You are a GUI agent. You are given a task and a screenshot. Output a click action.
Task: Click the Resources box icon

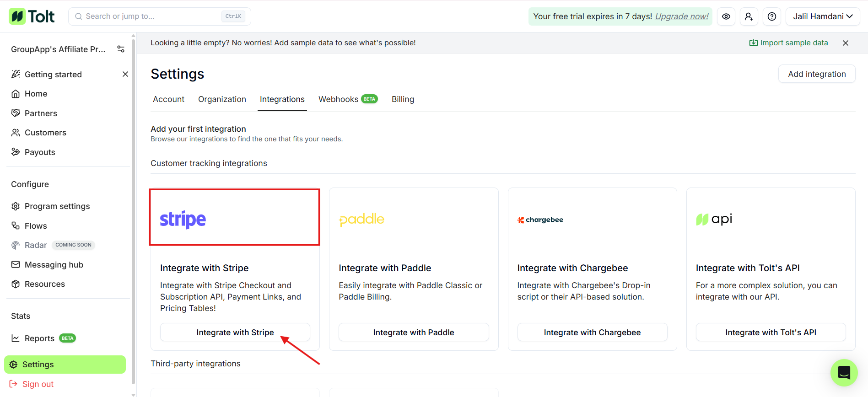pyautogui.click(x=16, y=284)
